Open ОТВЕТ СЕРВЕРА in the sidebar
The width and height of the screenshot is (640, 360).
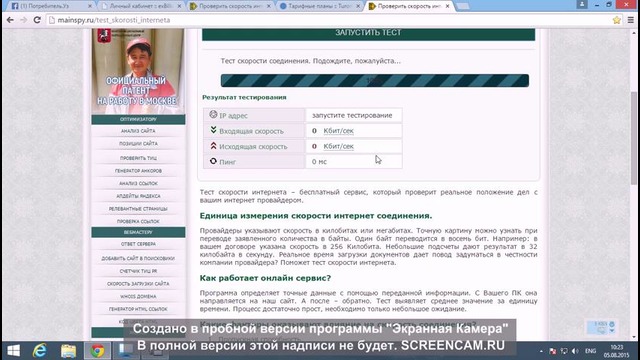(138, 244)
